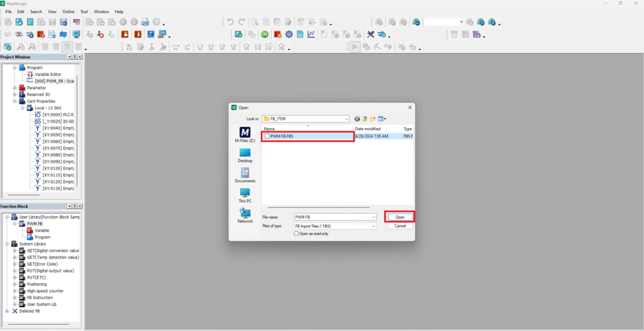Click the Project Window vertical scrollbar
The width and height of the screenshot is (644, 331).
pyautogui.click(x=76, y=131)
